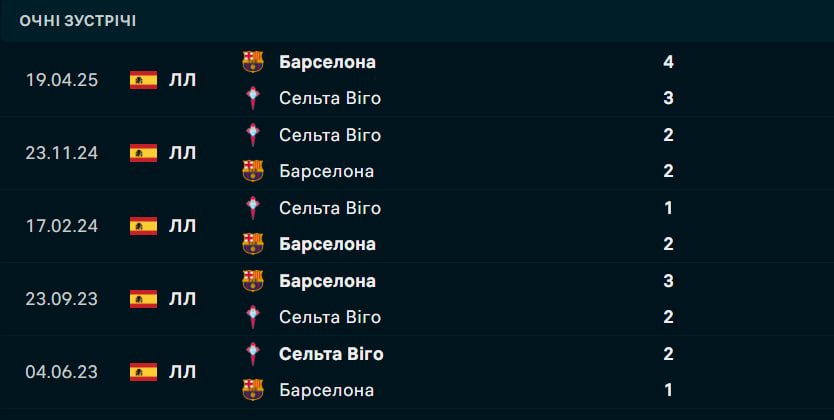
Task: Click Barcelona's score of 4 in top match
Action: click(668, 62)
